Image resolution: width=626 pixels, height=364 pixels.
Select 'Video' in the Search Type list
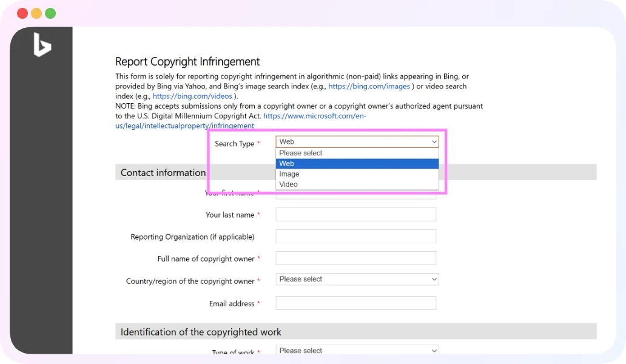[x=357, y=184]
